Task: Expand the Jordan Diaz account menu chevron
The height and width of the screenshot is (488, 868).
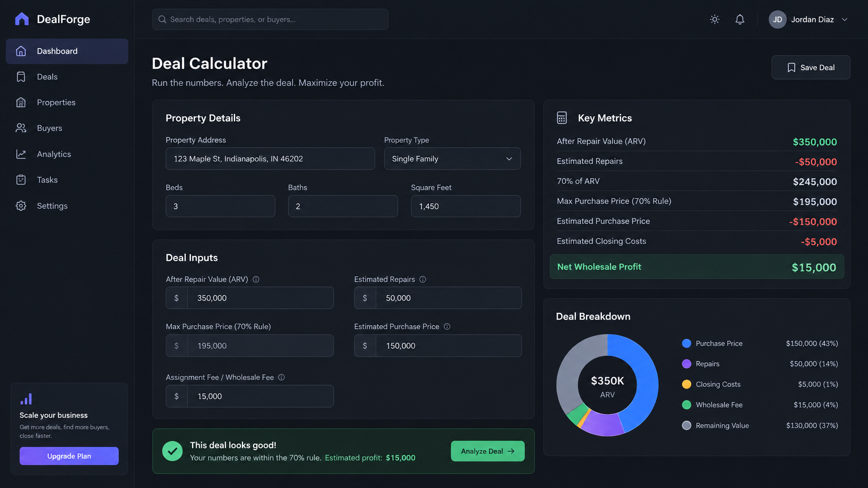Action: coord(845,19)
